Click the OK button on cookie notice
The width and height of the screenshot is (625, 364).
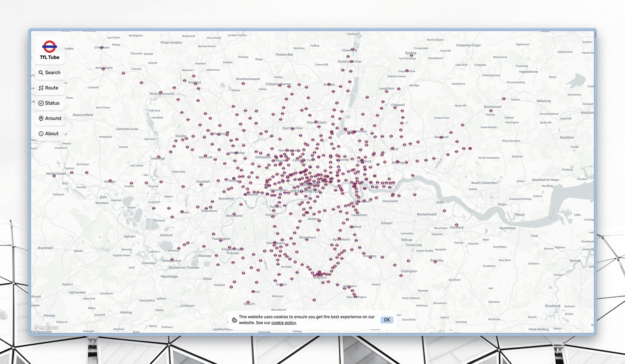coord(387,320)
